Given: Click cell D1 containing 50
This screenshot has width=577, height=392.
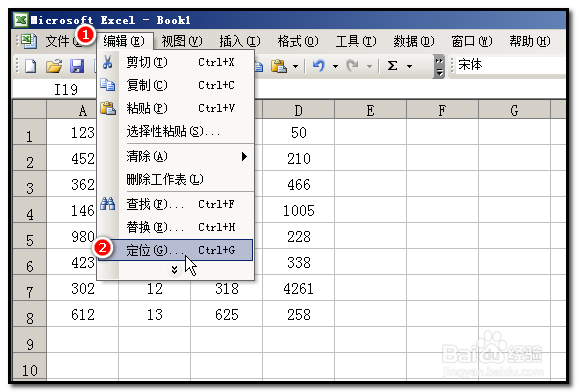Looking at the screenshot, I should tap(298, 132).
